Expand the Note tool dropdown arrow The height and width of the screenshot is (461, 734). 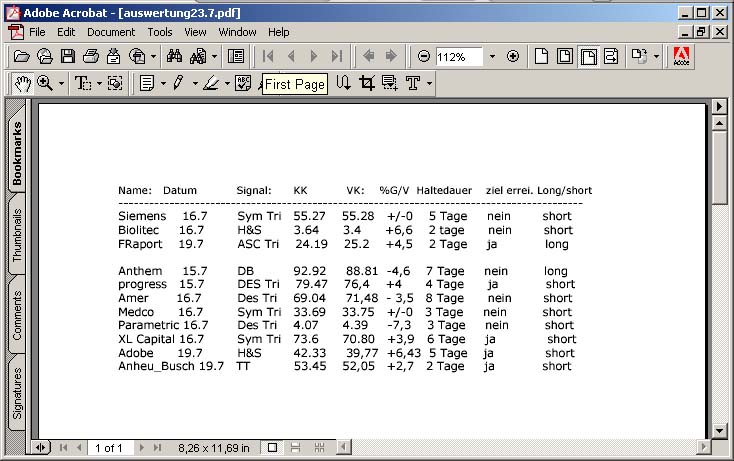pos(163,84)
